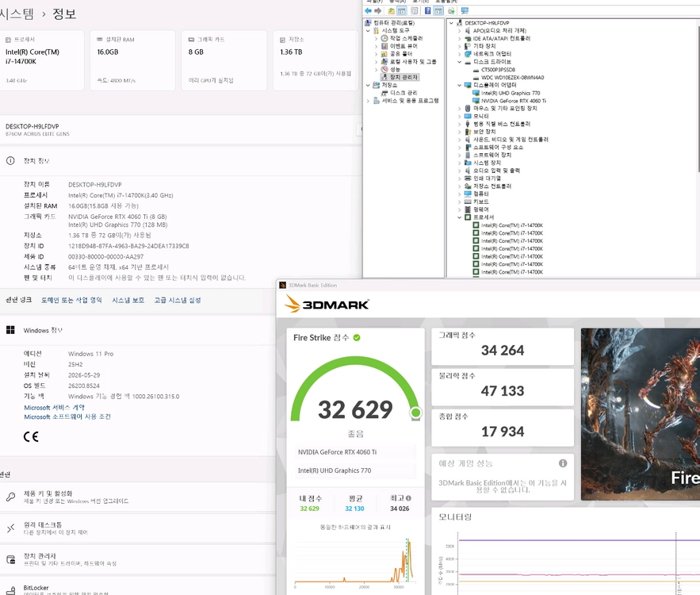The width and height of the screenshot is (700, 595).
Task: Click the Back arrow in Computer Management toolbar
Action: click(368, 11)
